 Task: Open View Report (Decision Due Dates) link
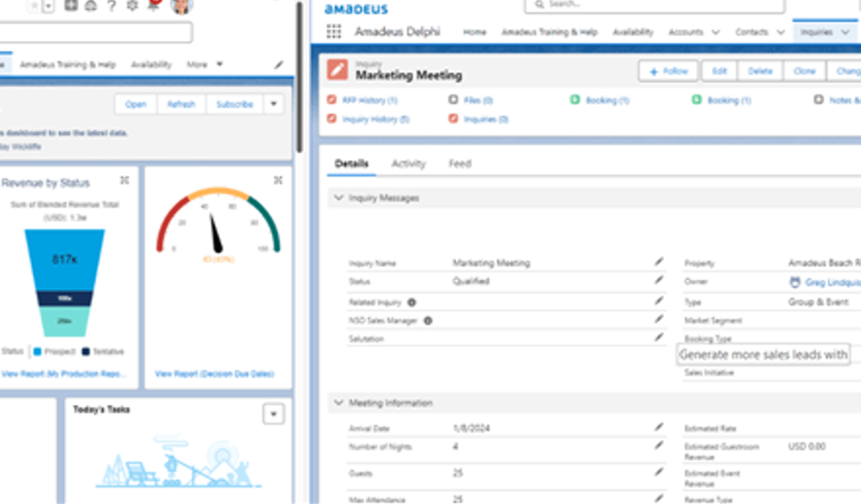tap(214, 373)
